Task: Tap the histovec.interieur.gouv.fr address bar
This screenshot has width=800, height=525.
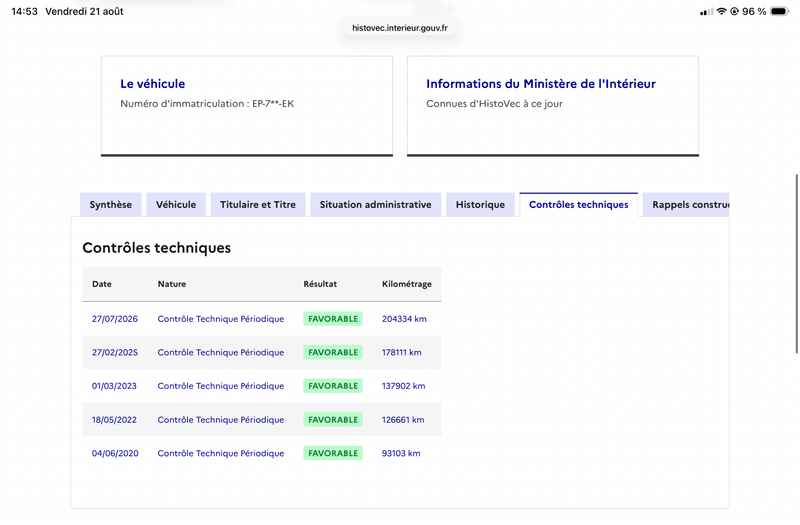Action: 399,28
